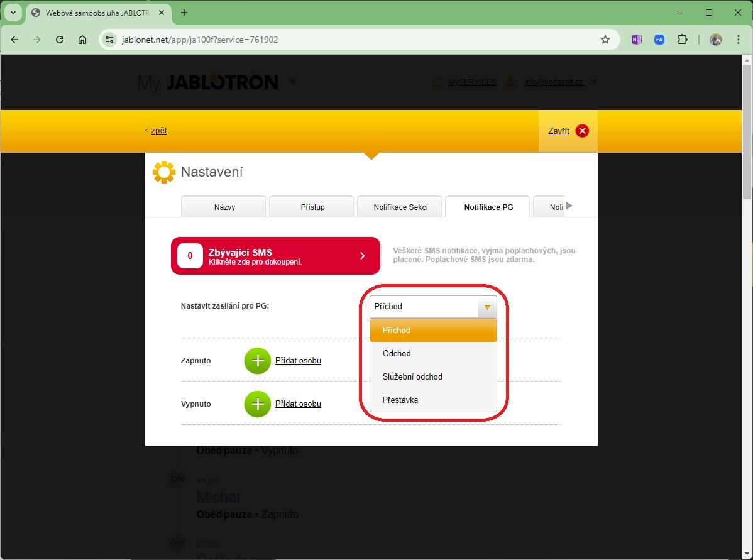Screen dimensions: 753x560
Task: Click the red X close icon
Action: (x=583, y=131)
